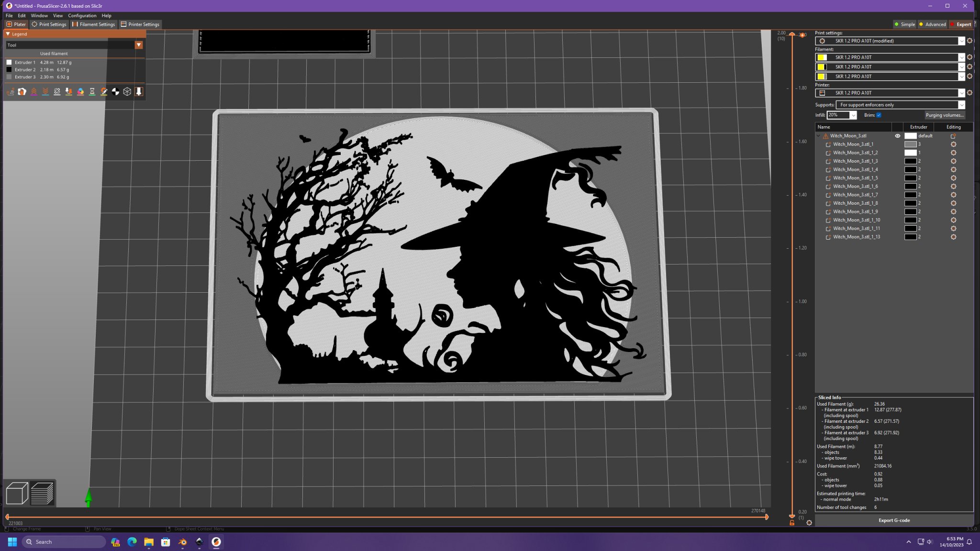This screenshot has width=980, height=551.
Task: Open the Purging volumes dialog
Action: pyautogui.click(x=944, y=115)
